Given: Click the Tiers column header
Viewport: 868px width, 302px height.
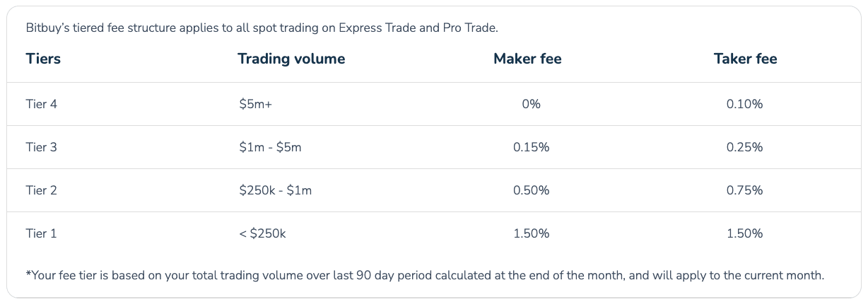Looking at the screenshot, I should [x=43, y=59].
